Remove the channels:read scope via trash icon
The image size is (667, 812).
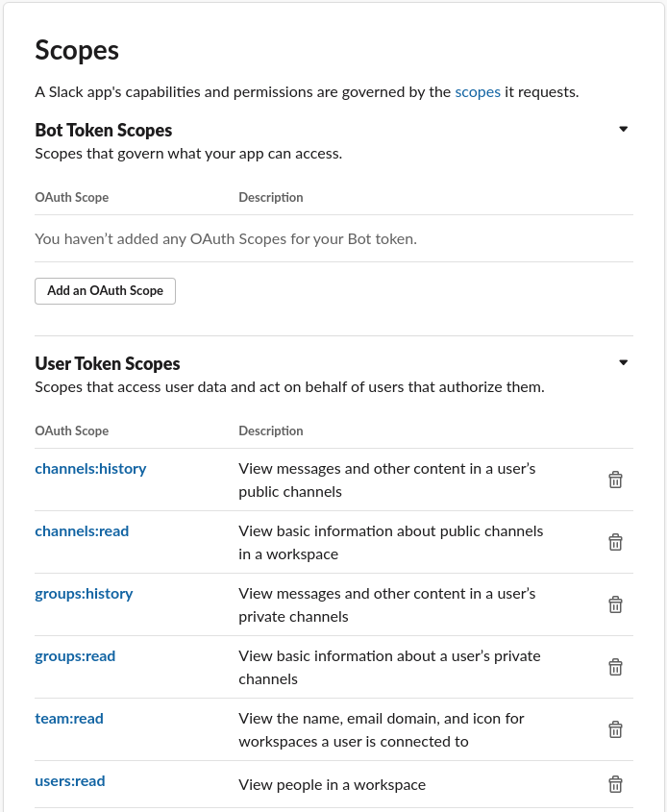pos(616,542)
